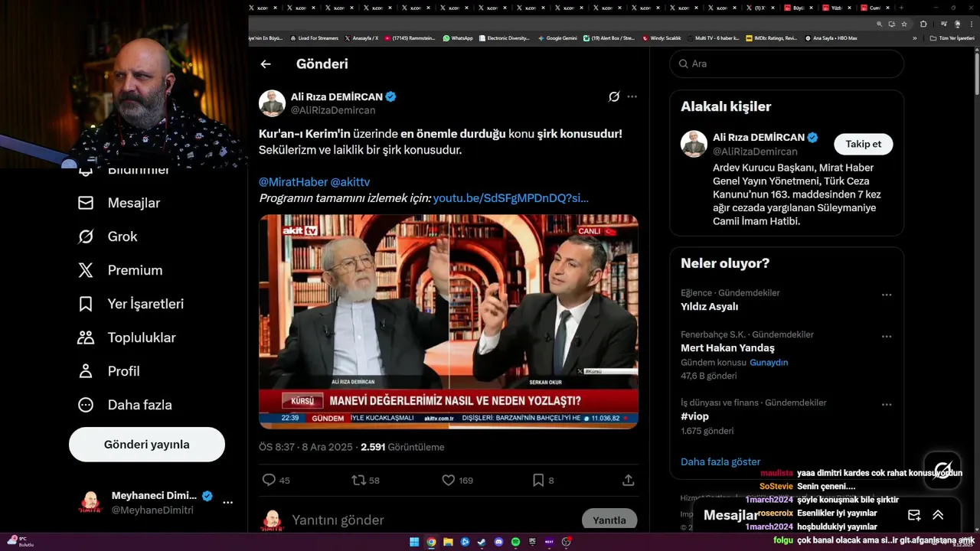
Task: Open the Electronic Diversity bookmark
Action: tap(504, 37)
